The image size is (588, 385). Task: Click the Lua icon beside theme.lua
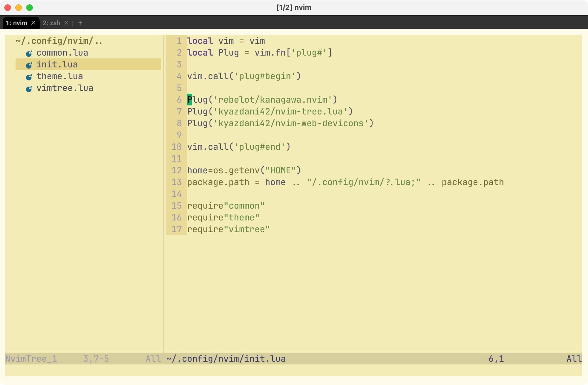pyautogui.click(x=29, y=77)
